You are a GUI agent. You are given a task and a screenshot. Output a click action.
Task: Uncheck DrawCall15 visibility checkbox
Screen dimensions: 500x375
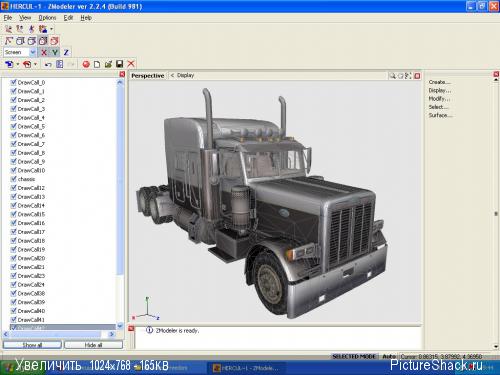[14, 214]
